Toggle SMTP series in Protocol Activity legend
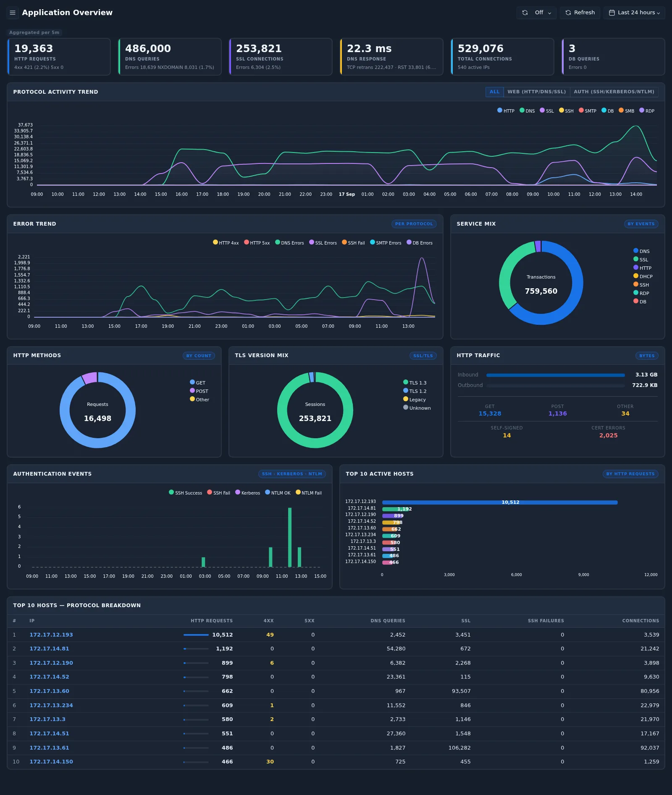Viewport: 672px width, 795px height. point(587,111)
